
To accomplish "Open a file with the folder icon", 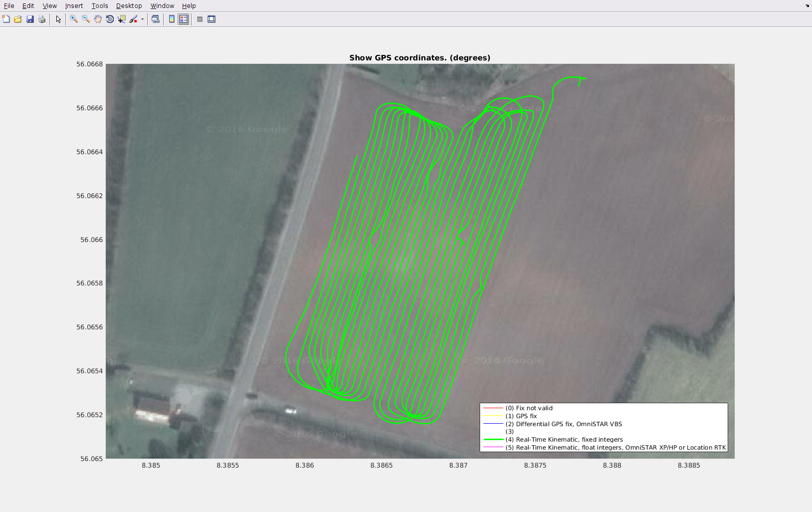I will point(18,19).
